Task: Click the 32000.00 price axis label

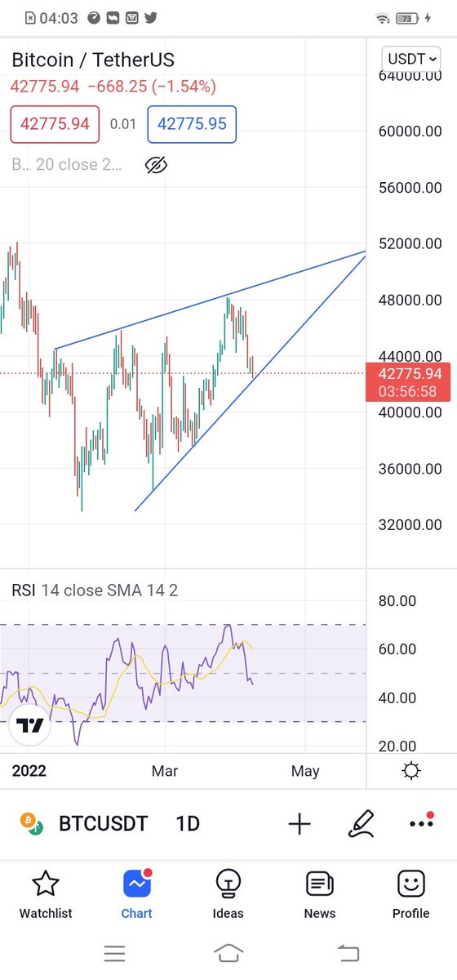Action: coord(410,525)
